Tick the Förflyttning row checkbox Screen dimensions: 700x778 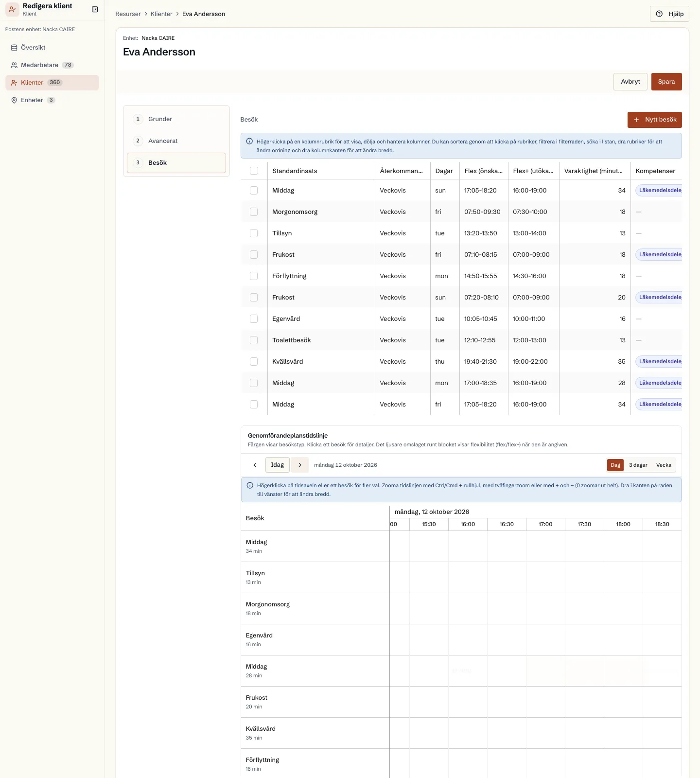254,276
